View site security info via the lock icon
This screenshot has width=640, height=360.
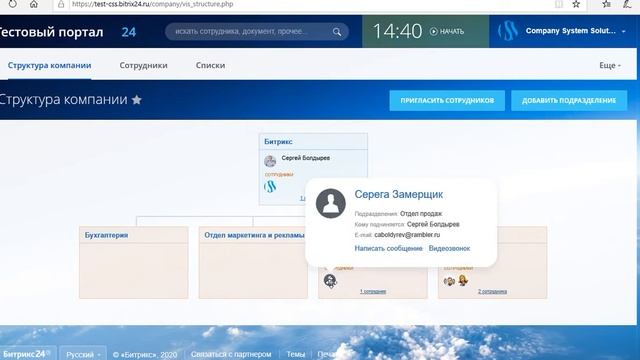pyautogui.click(x=61, y=4)
